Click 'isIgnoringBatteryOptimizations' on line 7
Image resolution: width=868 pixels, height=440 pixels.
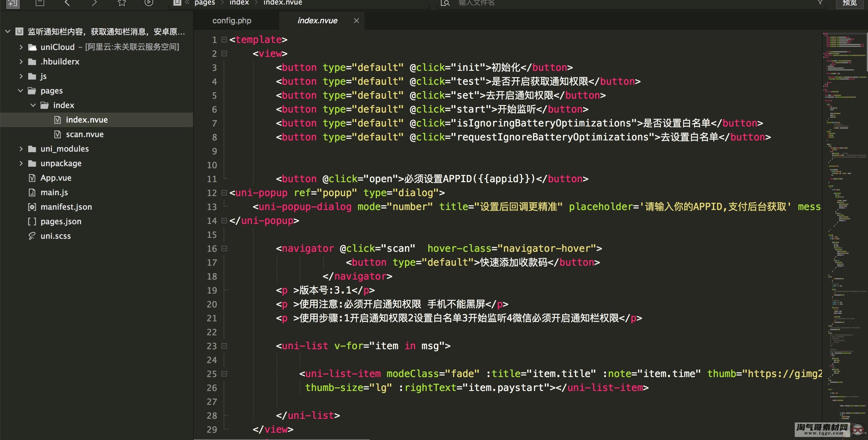(x=544, y=123)
